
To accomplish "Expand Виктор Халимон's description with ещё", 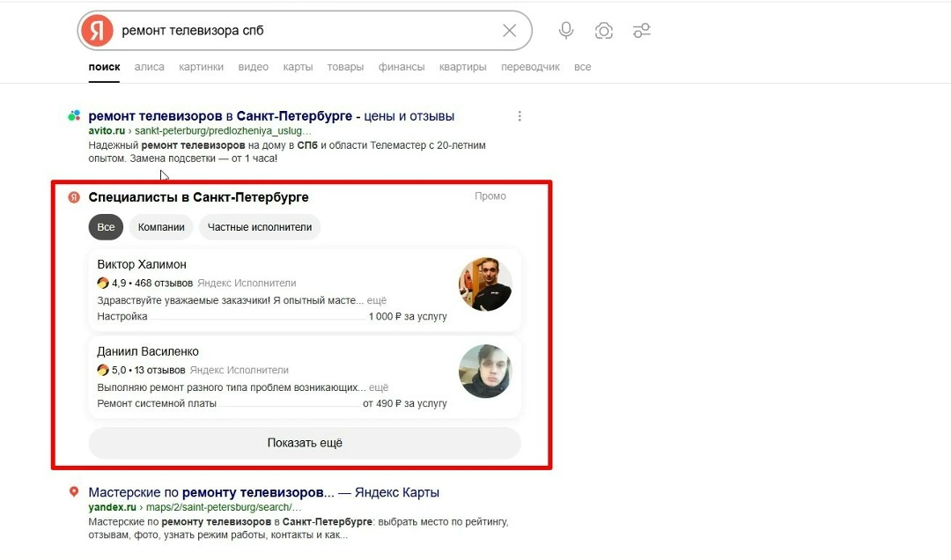I will pyautogui.click(x=377, y=300).
